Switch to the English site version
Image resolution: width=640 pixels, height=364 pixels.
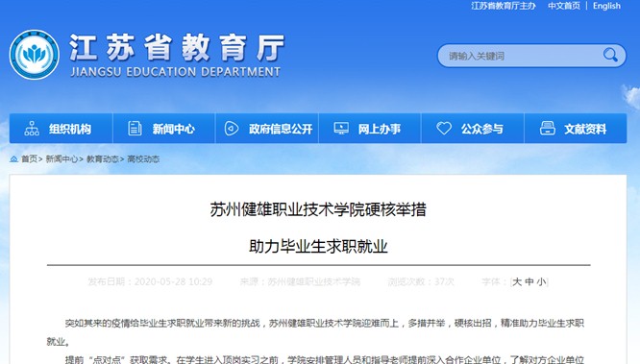tap(606, 6)
